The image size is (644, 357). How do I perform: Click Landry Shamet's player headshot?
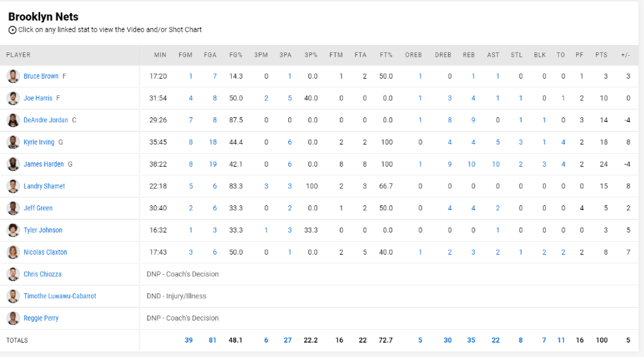click(x=13, y=186)
